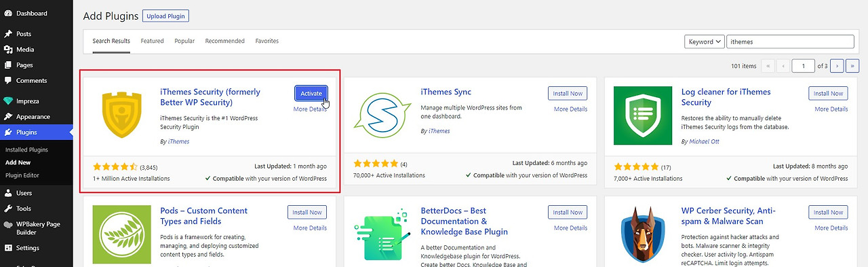Open Installed Plugins submenu item
The image size is (868, 267).
pyautogui.click(x=26, y=149)
